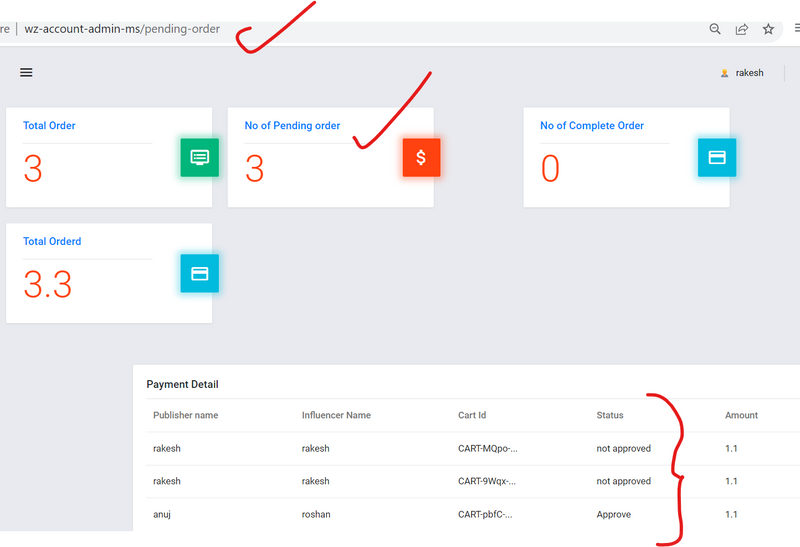Click the share page icon

pyautogui.click(x=742, y=29)
